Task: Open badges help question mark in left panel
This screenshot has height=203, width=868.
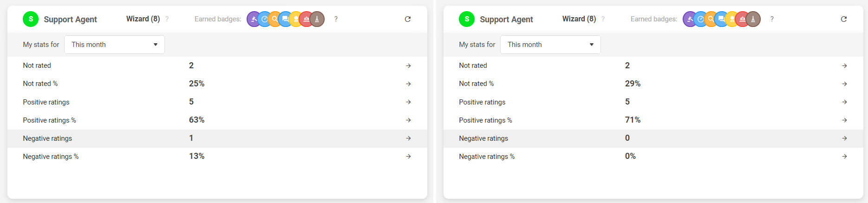Action: tap(336, 19)
